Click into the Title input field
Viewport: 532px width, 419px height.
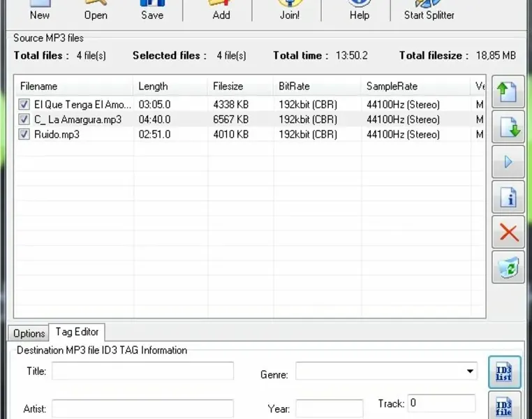click(x=142, y=371)
